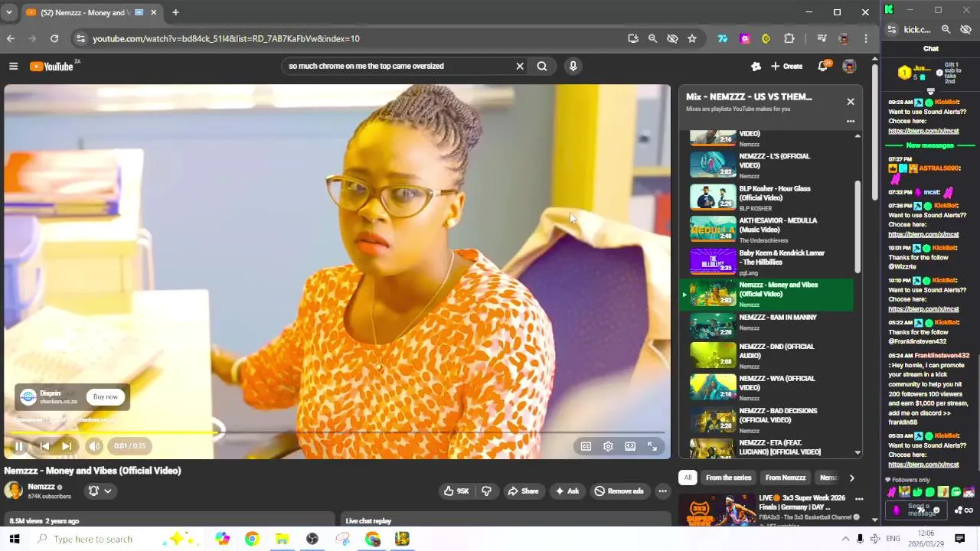Open the player settings gear

tap(608, 446)
